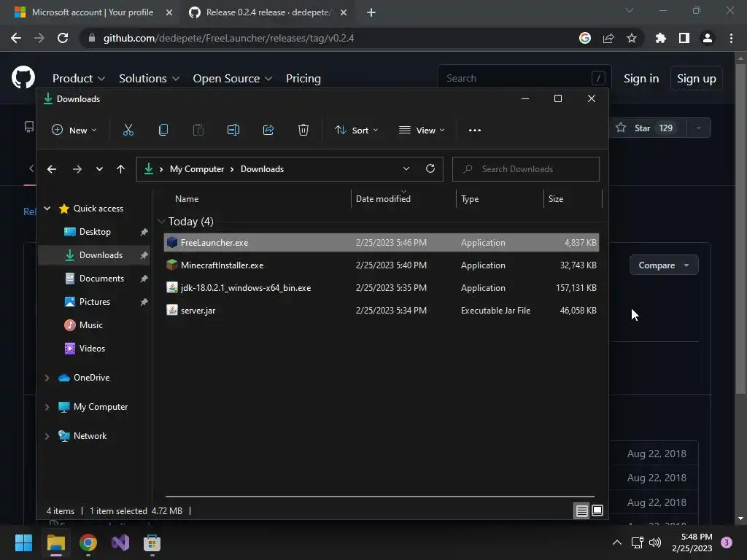Click the Pricing link on GitHub

click(x=303, y=78)
